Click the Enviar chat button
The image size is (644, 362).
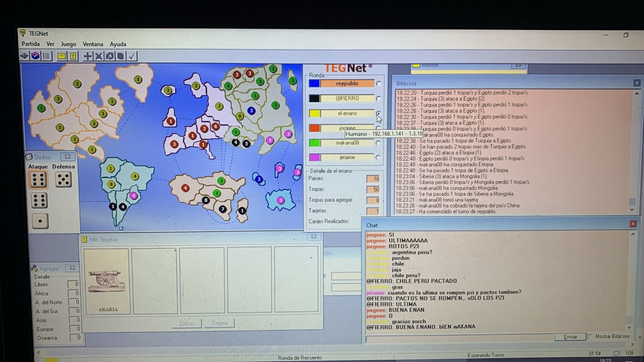coord(570,337)
